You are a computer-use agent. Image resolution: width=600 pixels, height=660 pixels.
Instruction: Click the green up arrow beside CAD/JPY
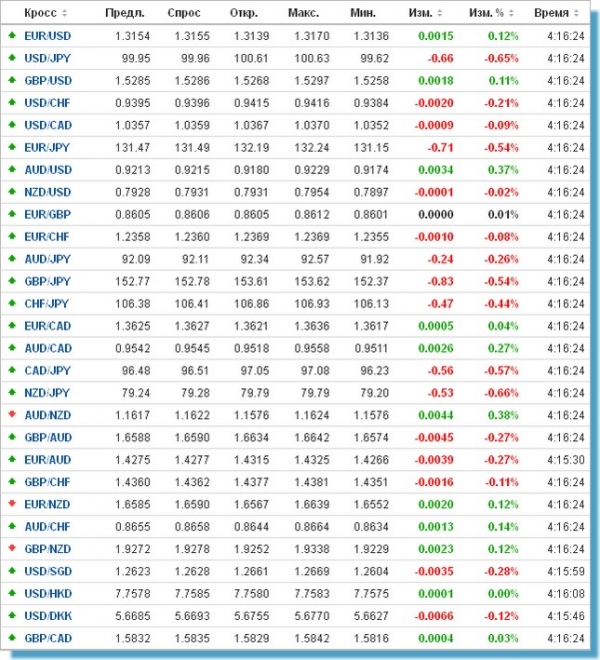[12, 370]
